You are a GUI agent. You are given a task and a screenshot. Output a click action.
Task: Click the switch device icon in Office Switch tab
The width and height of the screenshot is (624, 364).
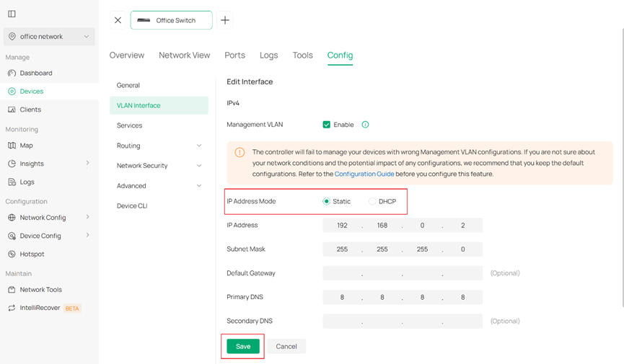[x=144, y=20]
